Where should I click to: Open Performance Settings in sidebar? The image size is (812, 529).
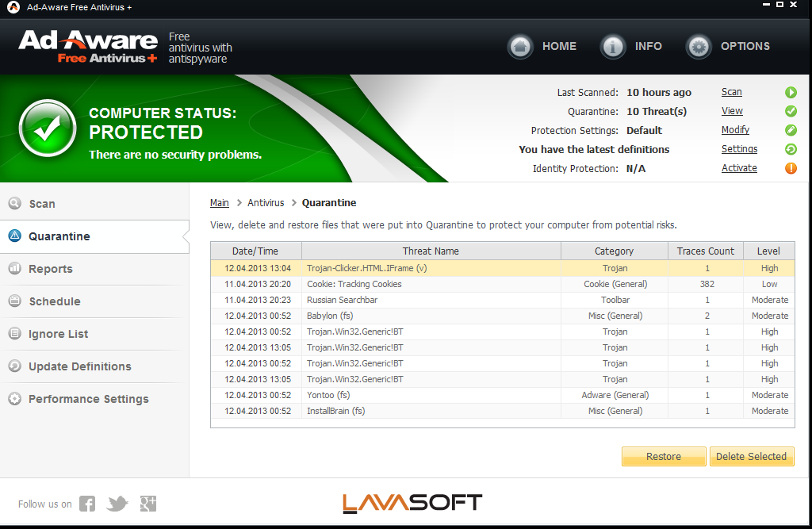pyautogui.click(x=94, y=399)
